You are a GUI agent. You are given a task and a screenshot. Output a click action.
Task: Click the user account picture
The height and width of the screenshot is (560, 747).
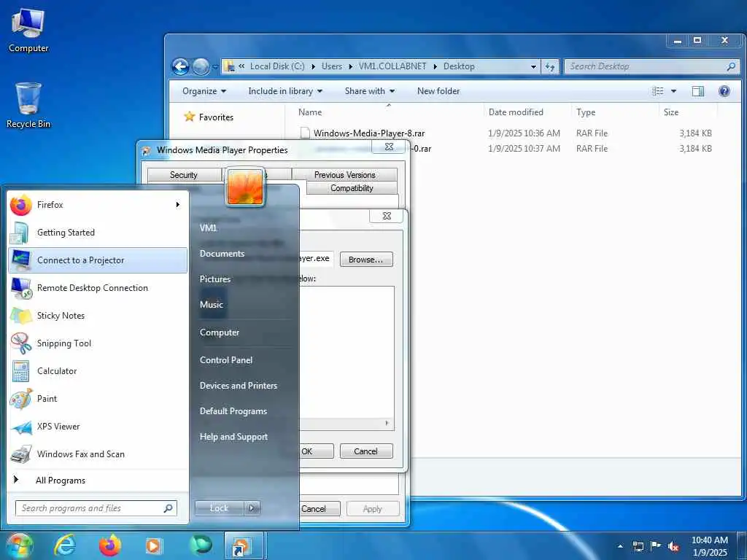pos(245,187)
